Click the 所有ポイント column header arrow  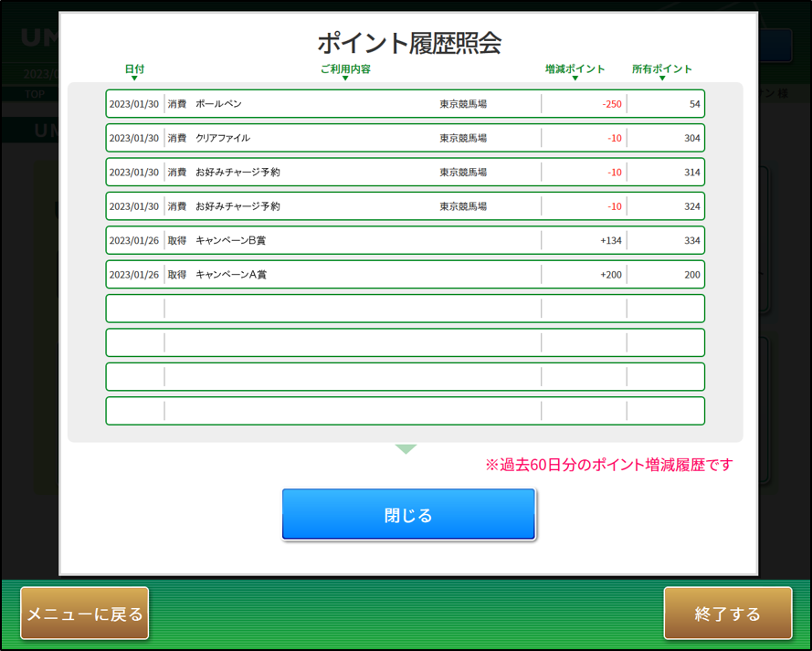[662, 79]
